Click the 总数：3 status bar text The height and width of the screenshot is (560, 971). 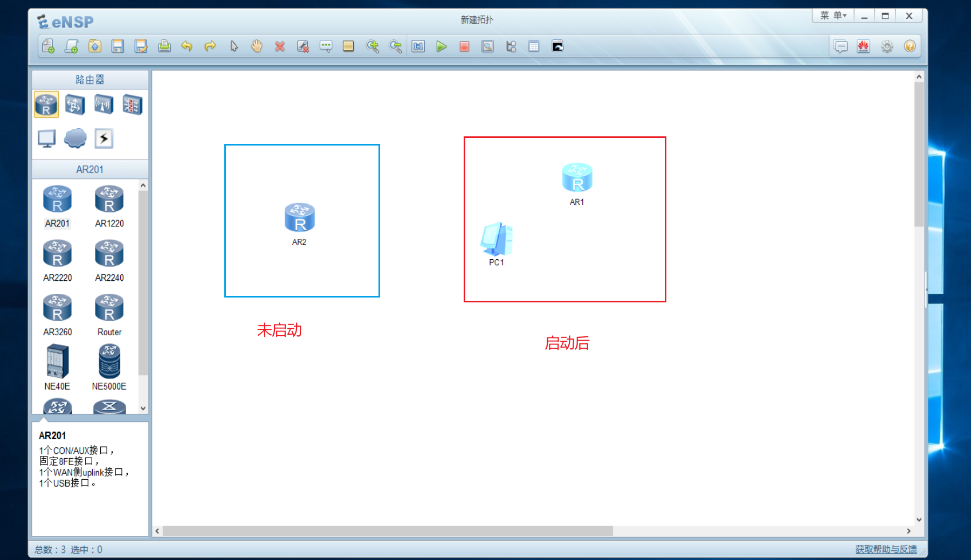pyautogui.click(x=50, y=550)
